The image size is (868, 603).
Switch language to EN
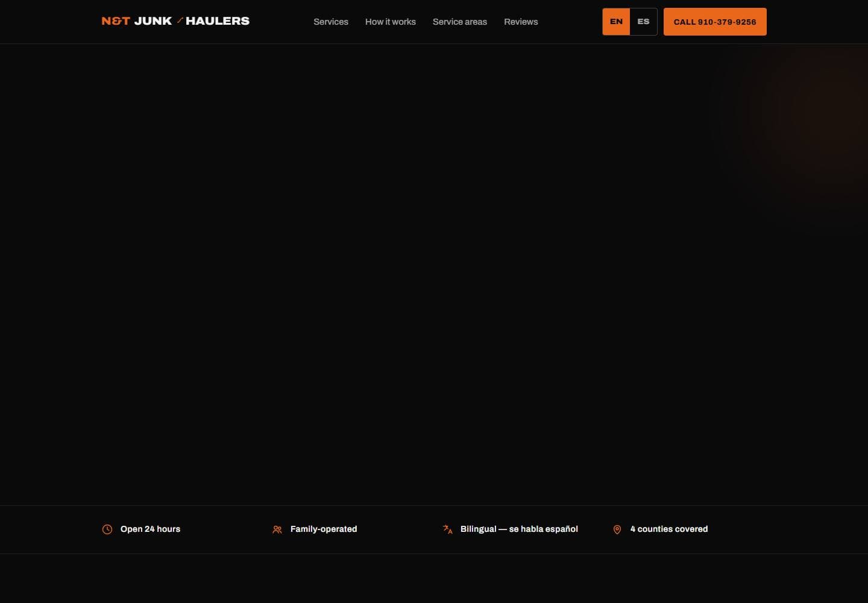[616, 22]
